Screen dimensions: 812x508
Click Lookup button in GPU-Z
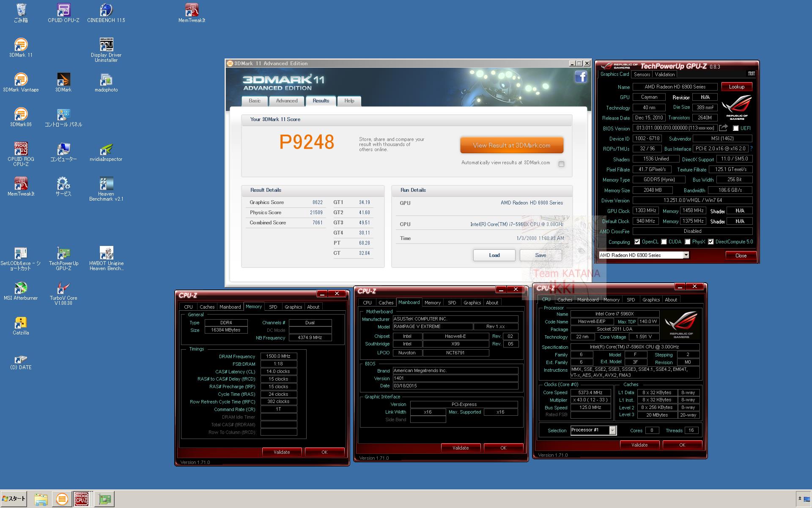[x=736, y=87]
